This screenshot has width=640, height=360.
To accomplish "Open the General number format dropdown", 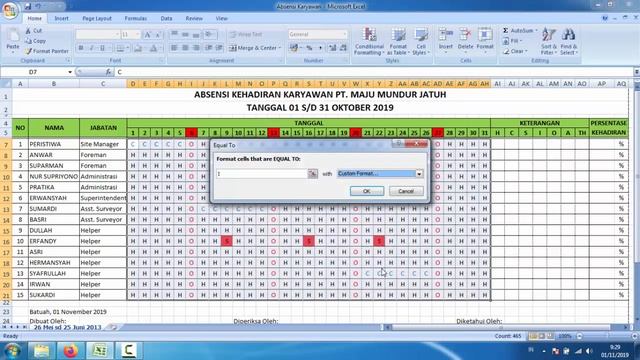I will pyautogui.click(x=345, y=34).
